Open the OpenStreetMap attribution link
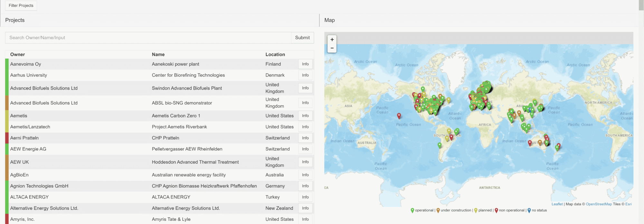The width and height of the screenshot is (644, 224). [599, 204]
